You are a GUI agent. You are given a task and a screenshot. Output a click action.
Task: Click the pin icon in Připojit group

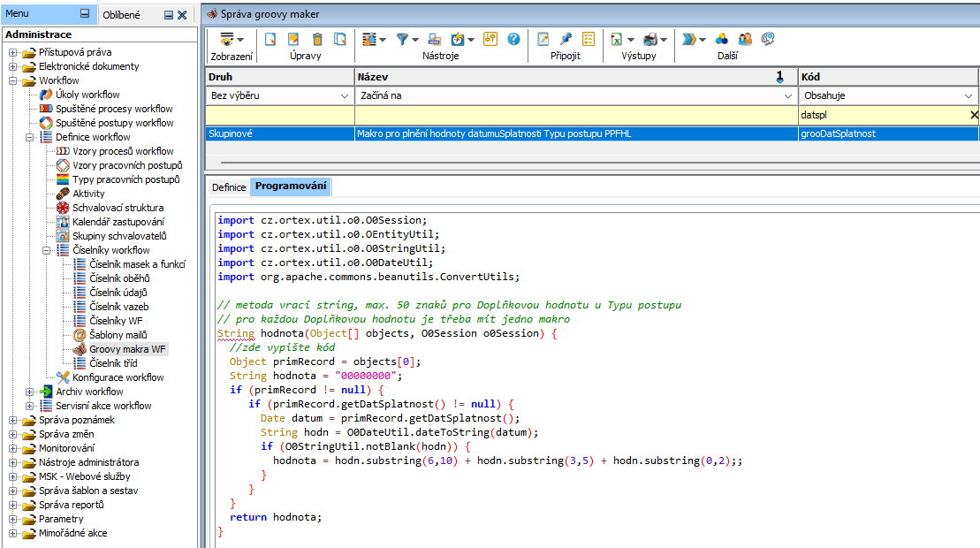(x=566, y=39)
